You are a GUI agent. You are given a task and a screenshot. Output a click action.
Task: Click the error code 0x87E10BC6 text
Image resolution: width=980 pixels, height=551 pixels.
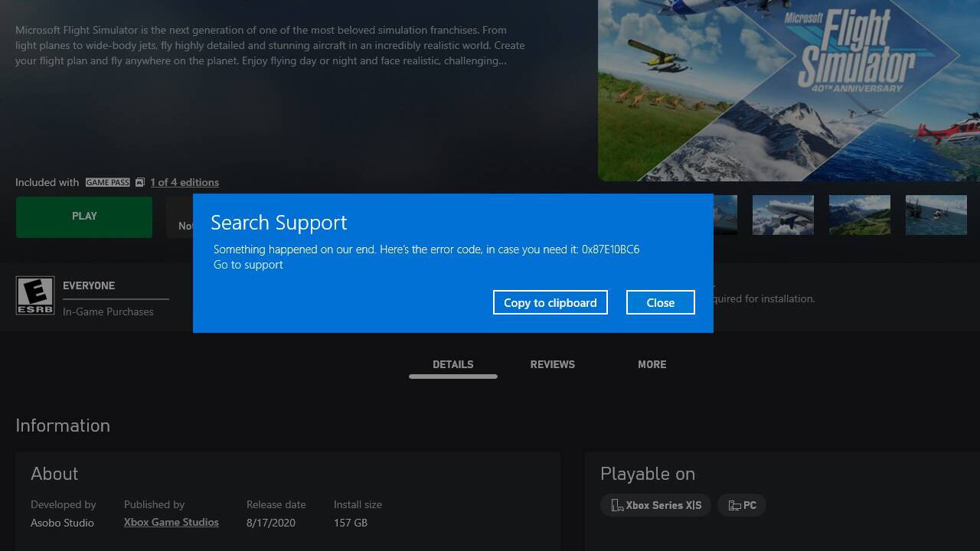(610, 249)
